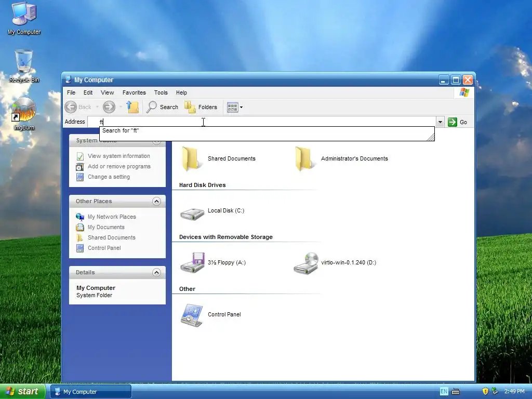
Task: Click the My Computer taskbar button
Action: pos(91,392)
